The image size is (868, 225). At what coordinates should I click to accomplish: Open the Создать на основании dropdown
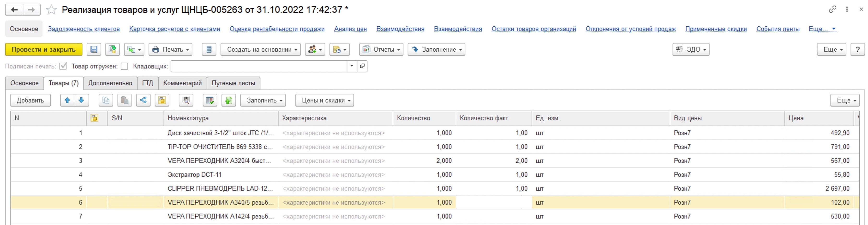pyautogui.click(x=260, y=49)
